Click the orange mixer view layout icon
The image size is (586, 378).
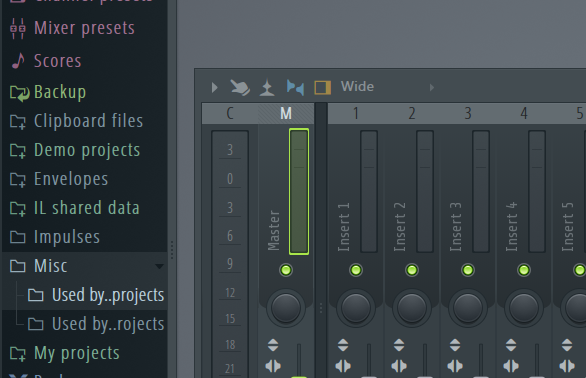point(323,87)
